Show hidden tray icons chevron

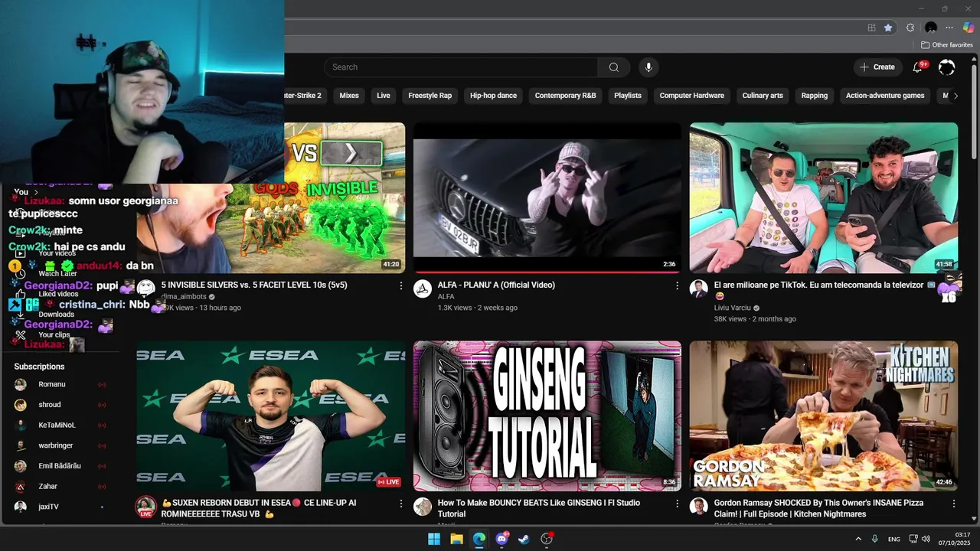[858, 540]
